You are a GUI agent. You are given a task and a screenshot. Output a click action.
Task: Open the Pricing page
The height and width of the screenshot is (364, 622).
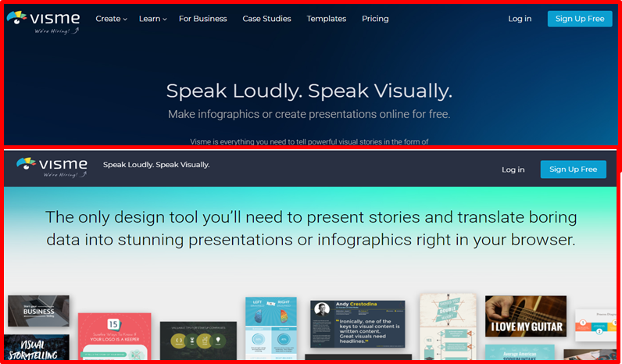coord(375,19)
